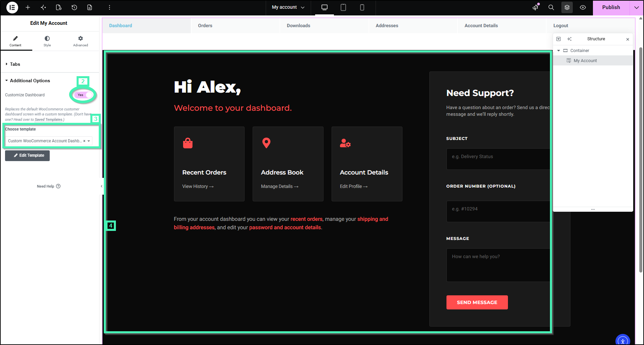
Task: Select My Account widget in Structure
Action: tap(593, 61)
